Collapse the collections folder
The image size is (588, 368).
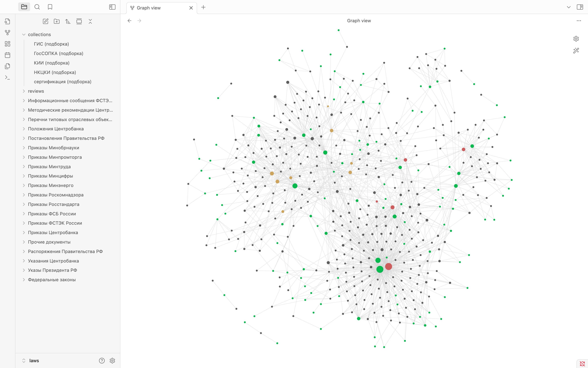pos(68,35)
